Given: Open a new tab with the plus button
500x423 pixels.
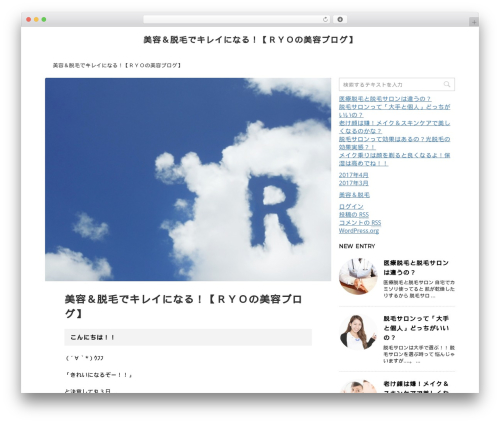Looking at the screenshot, I should pos(474,22).
